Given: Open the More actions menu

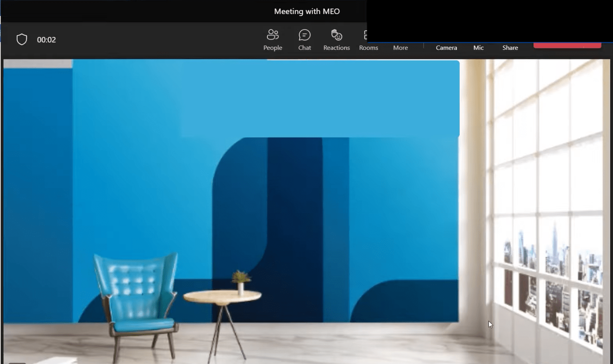Looking at the screenshot, I should 400,47.
